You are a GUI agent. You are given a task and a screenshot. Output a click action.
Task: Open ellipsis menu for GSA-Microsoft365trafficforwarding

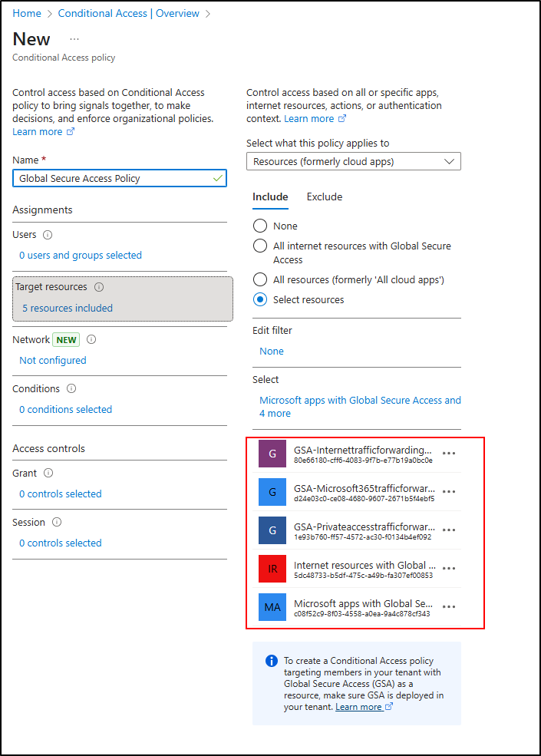pyautogui.click(x=450, y=492)
